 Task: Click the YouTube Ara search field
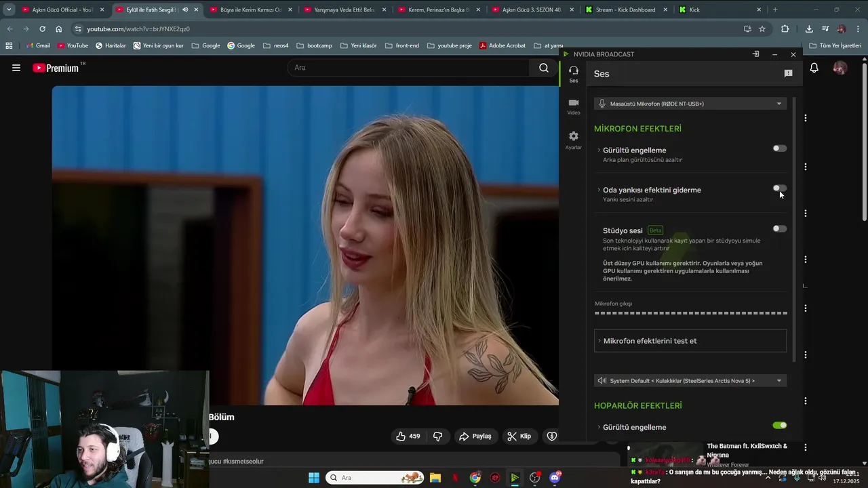click(x=408, y=68)
